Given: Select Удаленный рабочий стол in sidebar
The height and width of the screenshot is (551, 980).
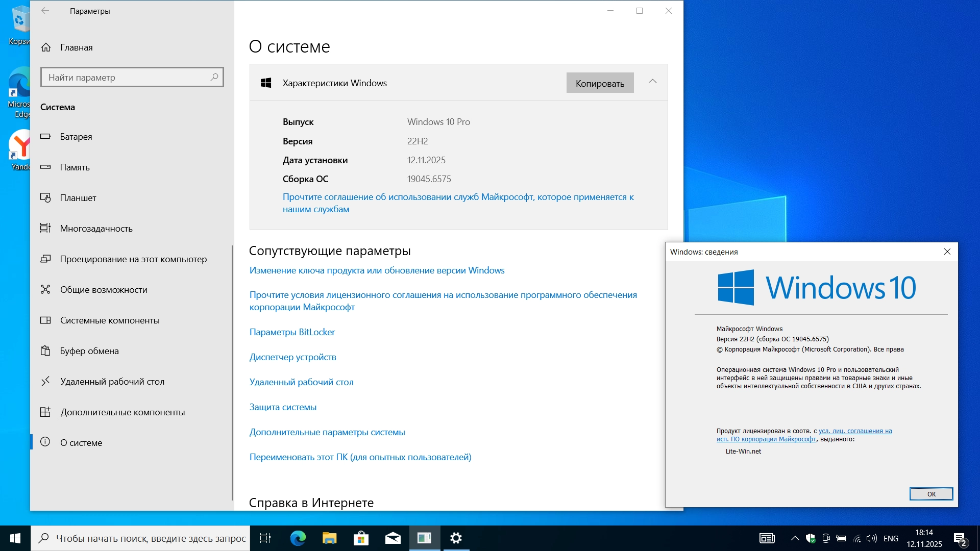Looking at the screenshot, I should point(112,382).
